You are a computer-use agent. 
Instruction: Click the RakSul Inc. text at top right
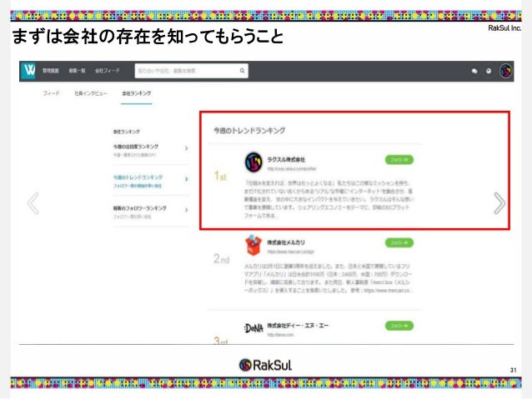pos(504,28)
